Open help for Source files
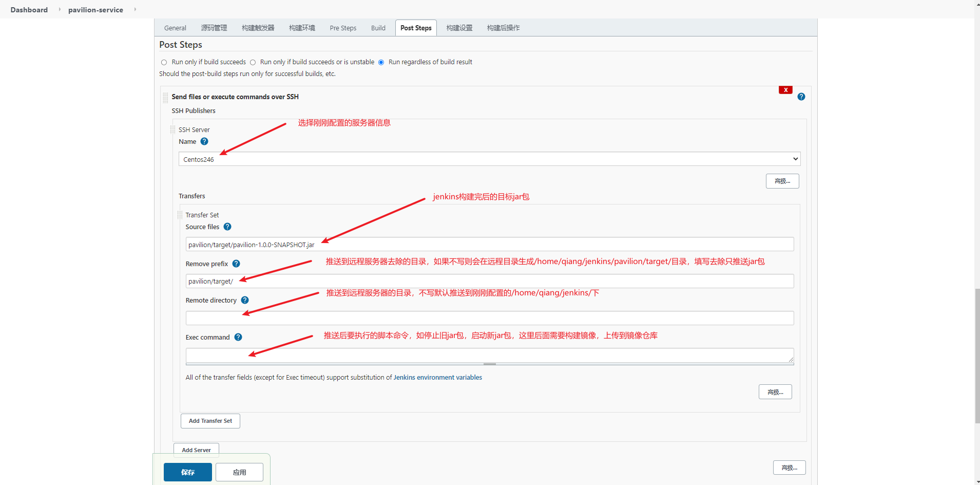The width and height of the screenshot is (980, 485). (x=227, y=227)
